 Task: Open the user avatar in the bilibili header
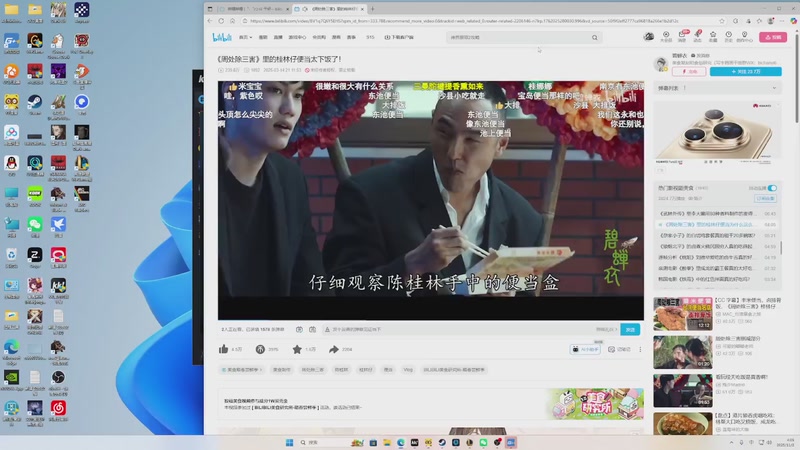649,36
